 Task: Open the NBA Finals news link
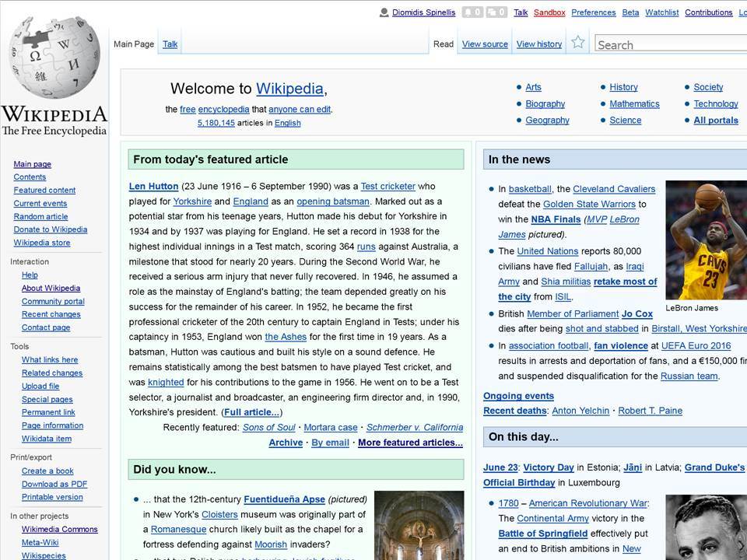click(556, 219)
